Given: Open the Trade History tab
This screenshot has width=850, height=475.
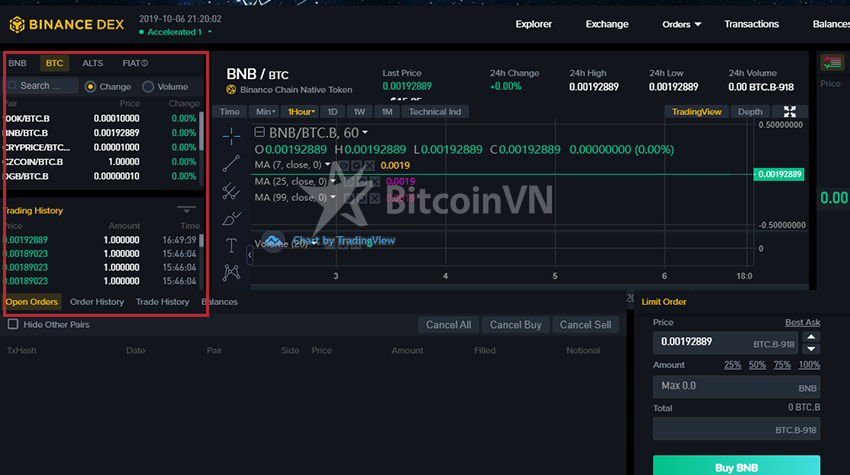Looking at the screenshot, I should (163, 301).
